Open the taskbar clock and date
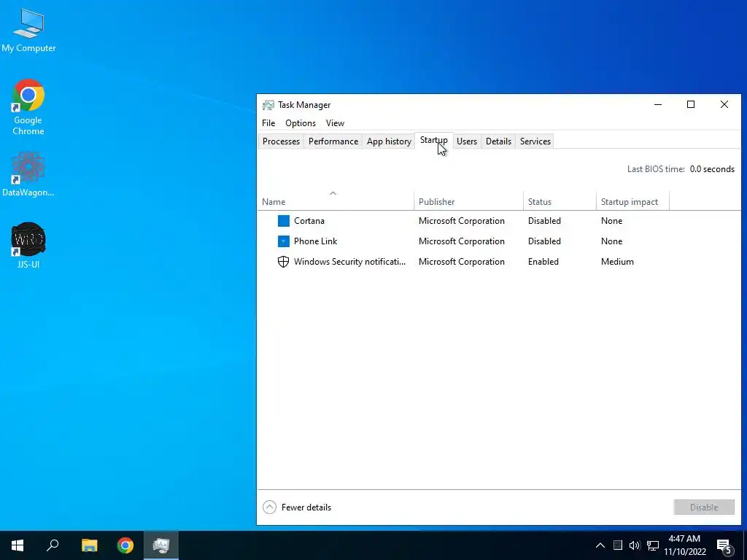Image resolution: width=747 pixels, height=560 pixels. (684, 545)
